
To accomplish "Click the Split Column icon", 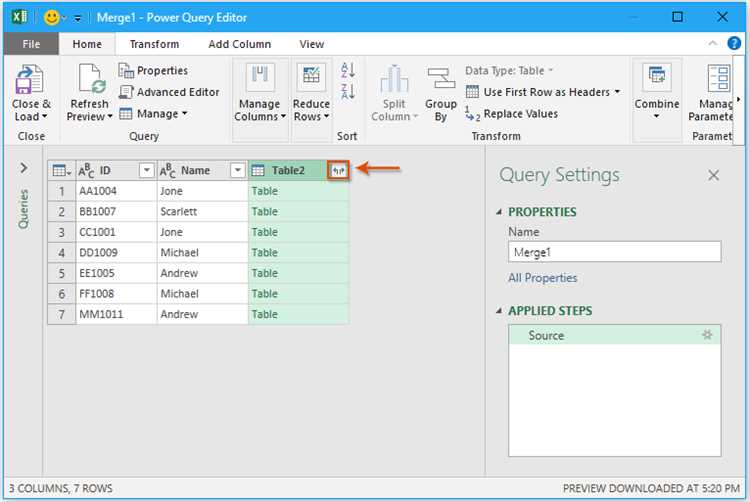I will coord(394,79).
